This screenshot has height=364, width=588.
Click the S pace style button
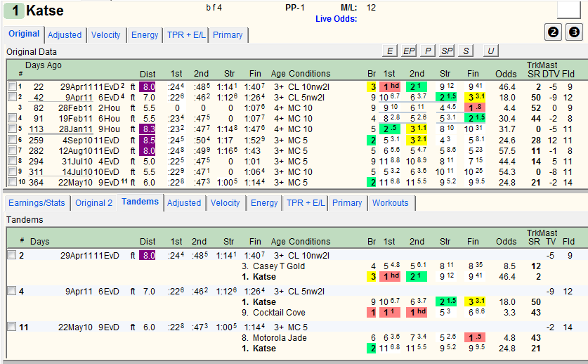coord(466,51)
